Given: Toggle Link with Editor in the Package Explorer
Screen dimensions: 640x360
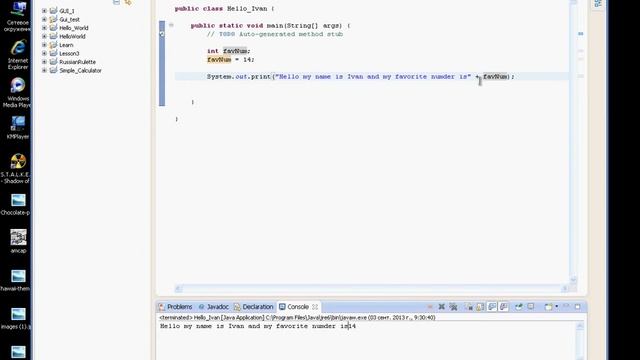Looking at the screenshot, I should 128,2.
